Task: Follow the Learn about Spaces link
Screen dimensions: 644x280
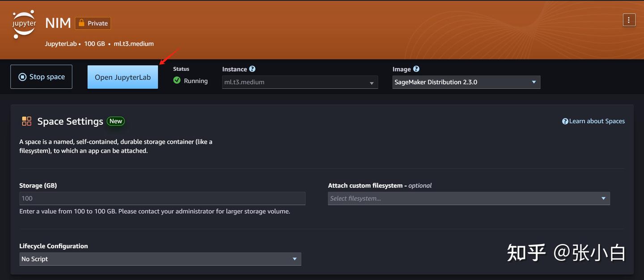Action: tap(597, 121)
